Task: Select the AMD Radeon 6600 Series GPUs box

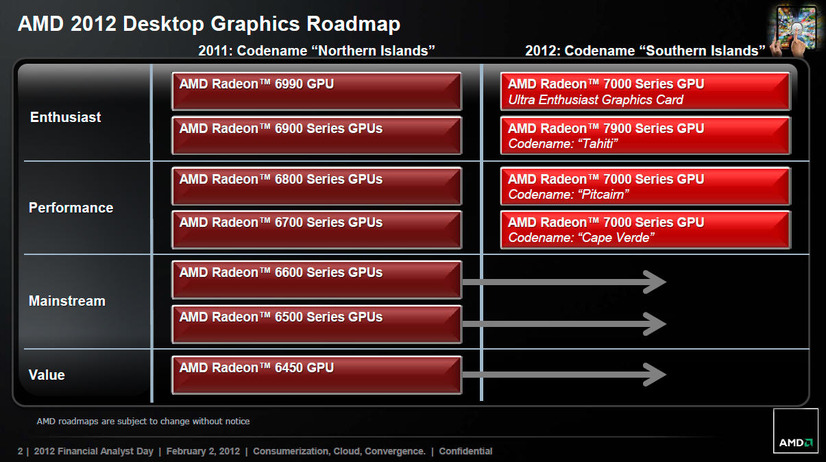Action: (317, 280)
